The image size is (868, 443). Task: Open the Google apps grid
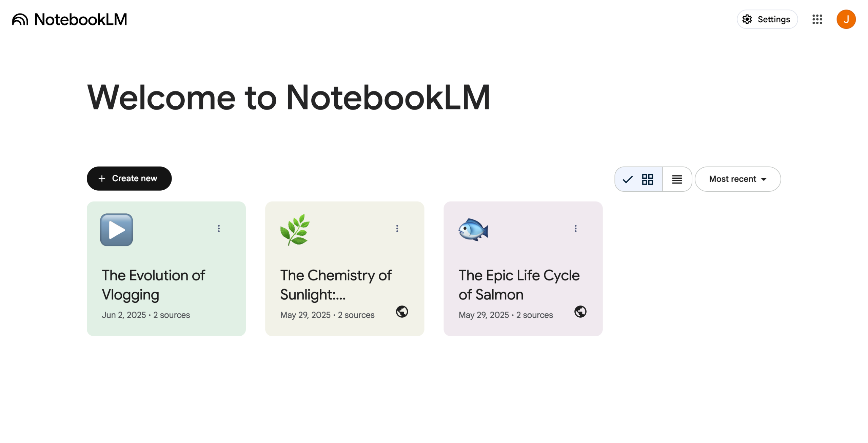[x=817, y=19]
